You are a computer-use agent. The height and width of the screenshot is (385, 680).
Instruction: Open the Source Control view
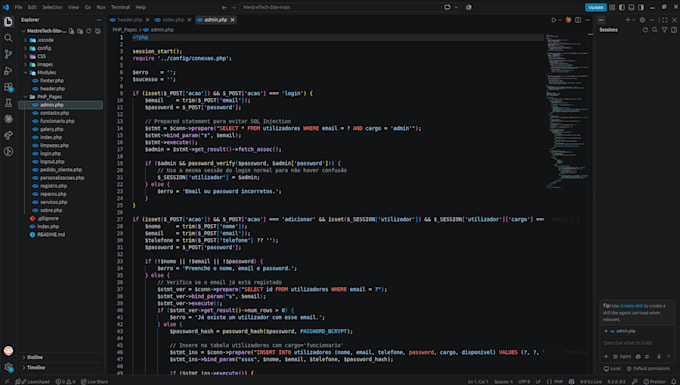[x=8, y=54]
